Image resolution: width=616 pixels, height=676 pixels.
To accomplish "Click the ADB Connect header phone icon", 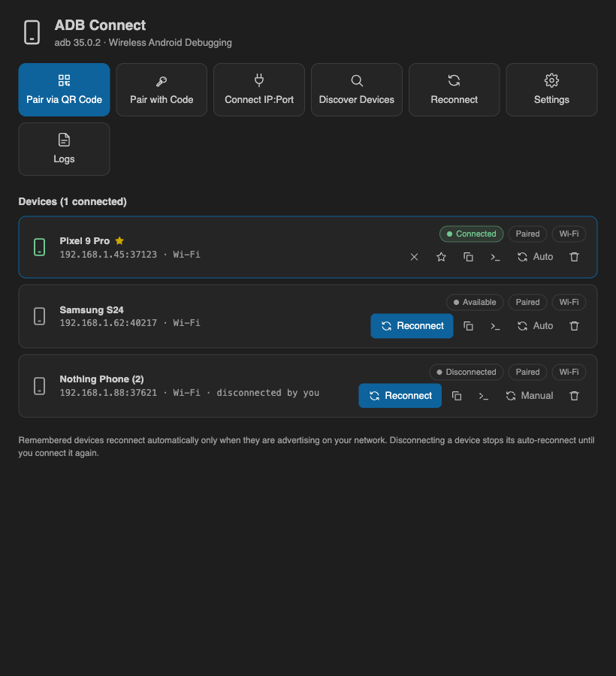I will 32,32.
